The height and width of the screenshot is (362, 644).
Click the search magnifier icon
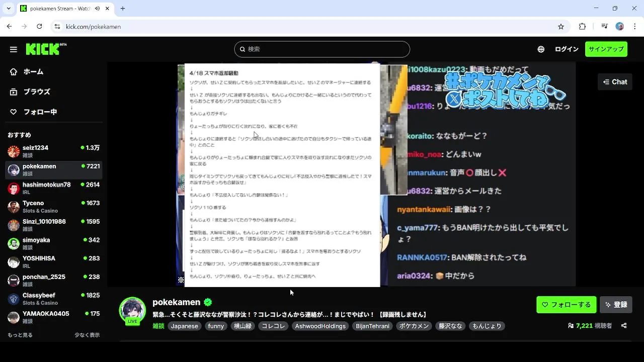coord(242,49)
